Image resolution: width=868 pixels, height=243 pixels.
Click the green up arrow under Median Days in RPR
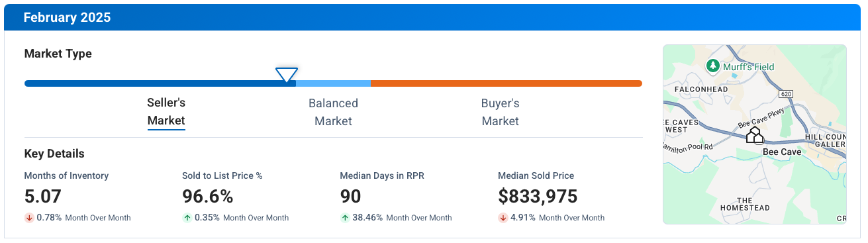345,218
